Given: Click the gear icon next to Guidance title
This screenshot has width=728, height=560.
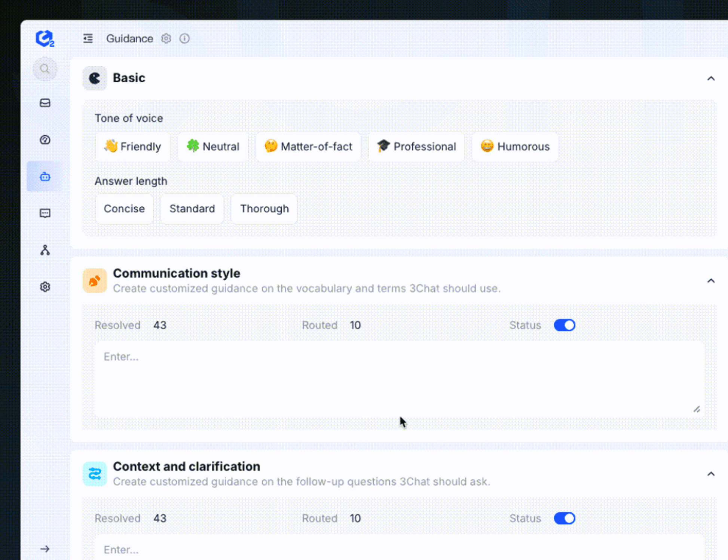Looking at the screenshot, I should [x=166, y=39].
